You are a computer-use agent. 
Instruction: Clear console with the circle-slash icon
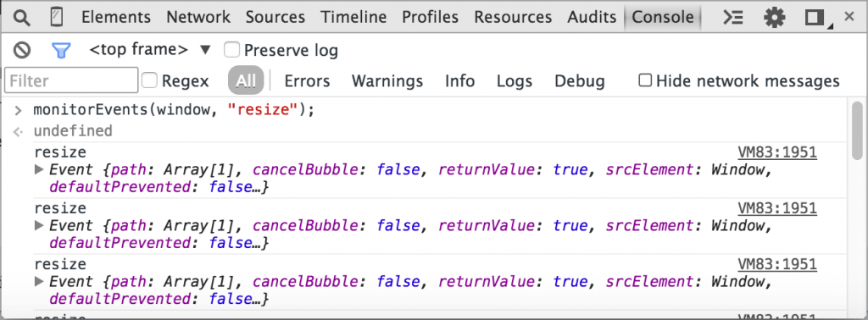(x=22, y=51)
